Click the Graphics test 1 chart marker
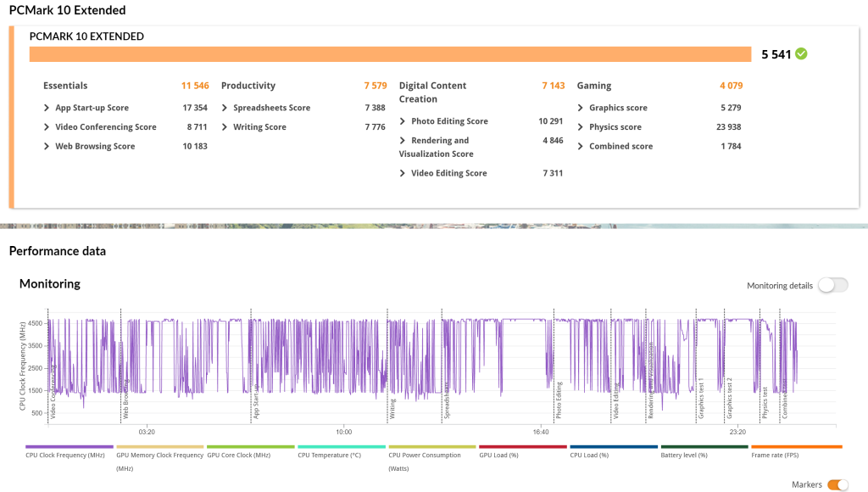 click(701, 399)
